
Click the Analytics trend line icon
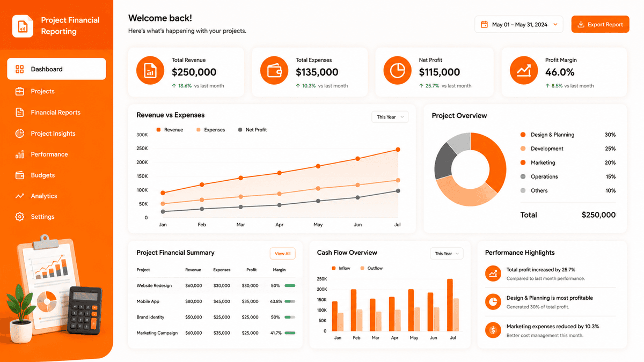20,196
